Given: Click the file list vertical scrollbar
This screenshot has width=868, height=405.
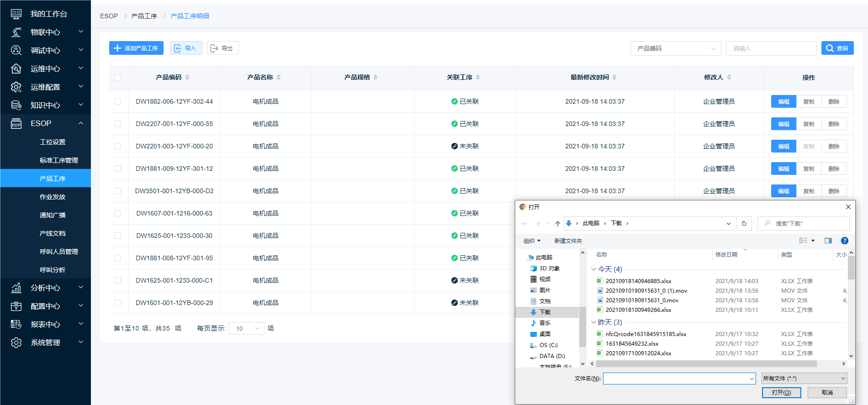Looking at the screenshot, I should coord(851,268).
